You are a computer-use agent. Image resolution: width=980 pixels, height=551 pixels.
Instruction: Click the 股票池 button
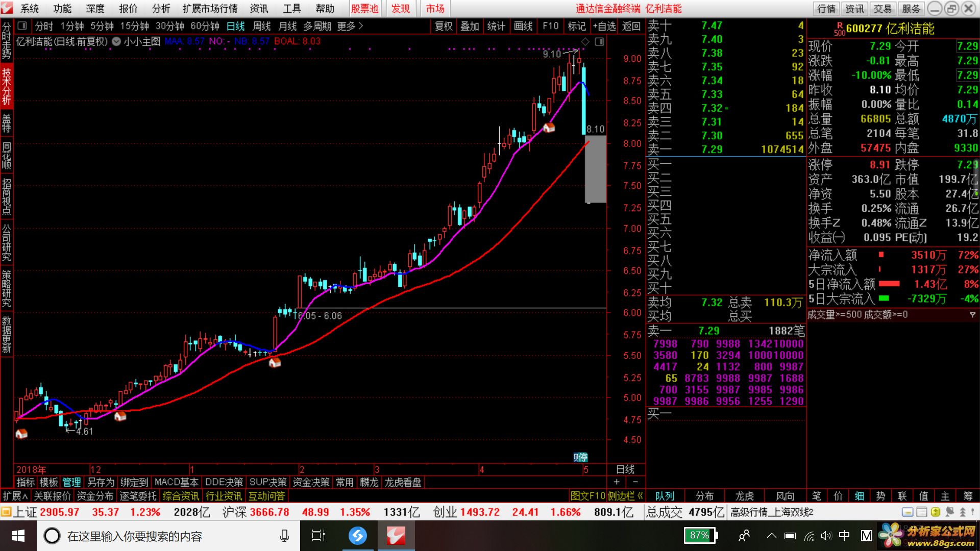[x=364, y=9]
